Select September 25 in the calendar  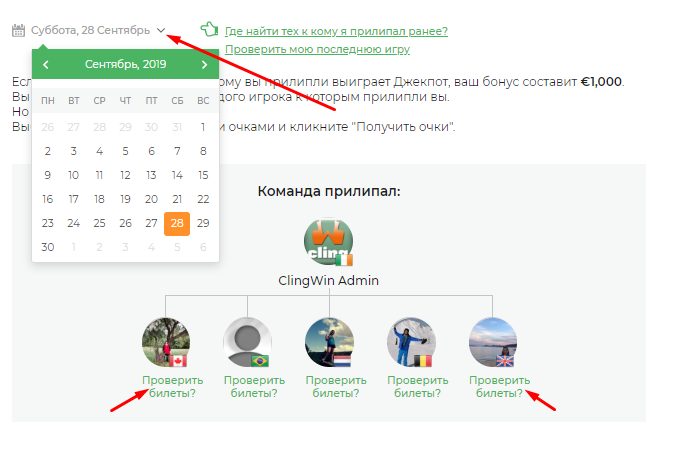[x=99, y=223]
